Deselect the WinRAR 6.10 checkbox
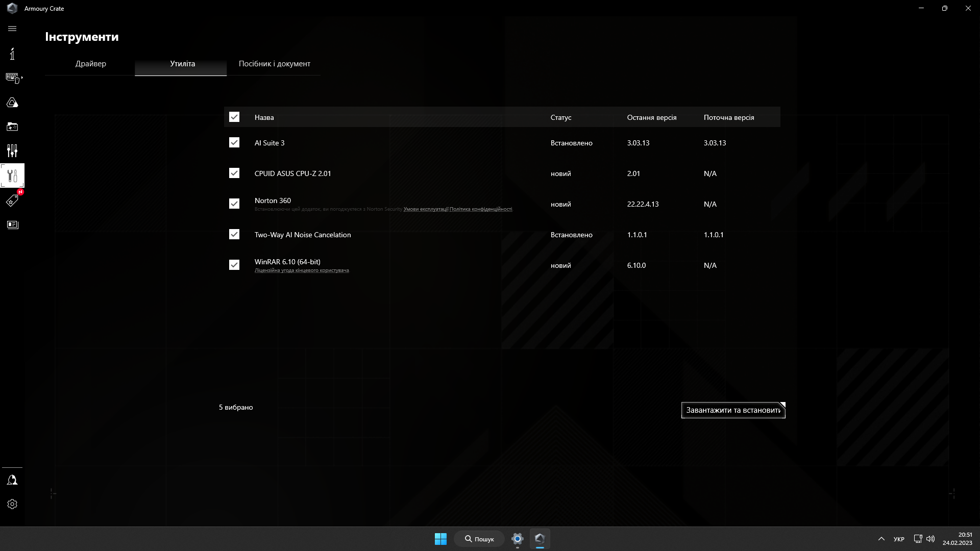The height and width of the screenshot is (551, 980). point(234,265)
